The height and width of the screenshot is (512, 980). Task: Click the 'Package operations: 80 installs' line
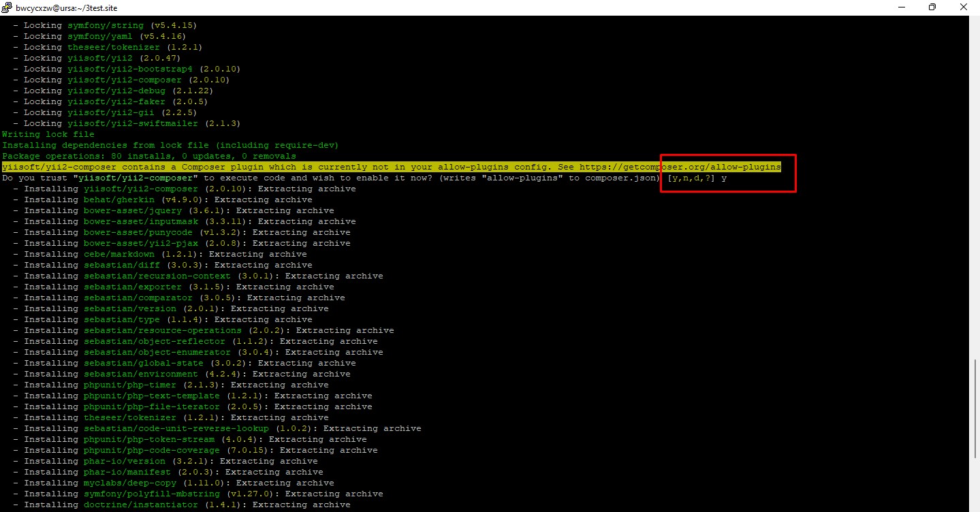click(149, 156)
